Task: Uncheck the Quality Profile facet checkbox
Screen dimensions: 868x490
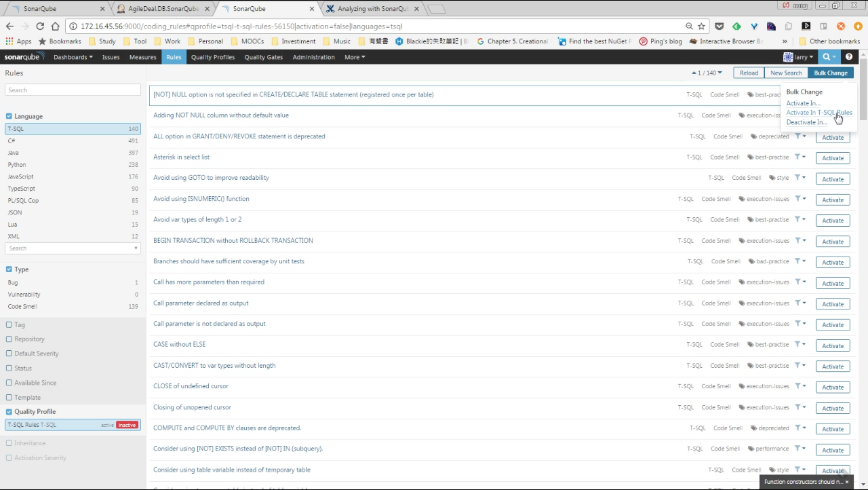Action: tap(9, 412)
